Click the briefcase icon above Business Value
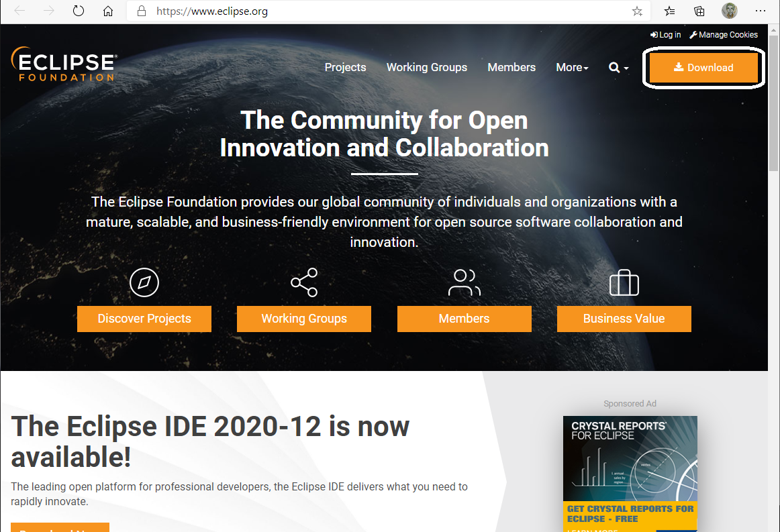The width and height of the screenshot is (780, 532). pos(624,282)
